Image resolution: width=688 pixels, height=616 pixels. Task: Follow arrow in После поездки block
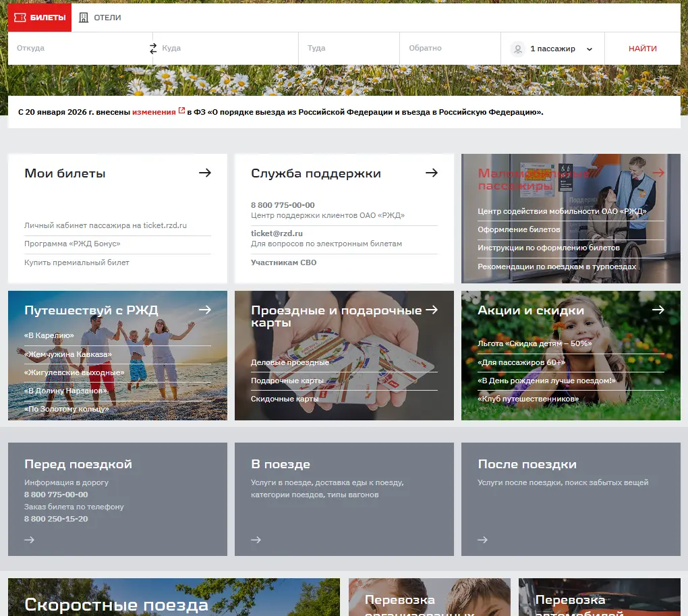pyautogui.click(x=483, y=540)
